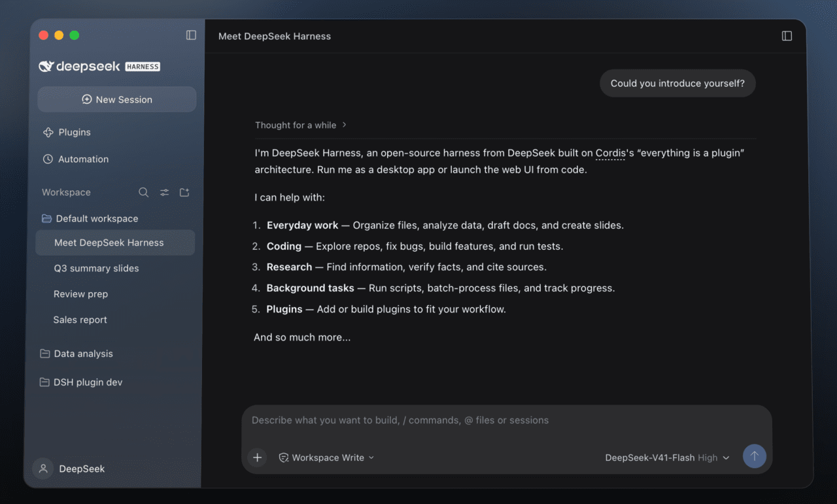The height and width of the screenshot is (504, 837).
Task: Collapse the Default workspace folder
Action: 90,218
